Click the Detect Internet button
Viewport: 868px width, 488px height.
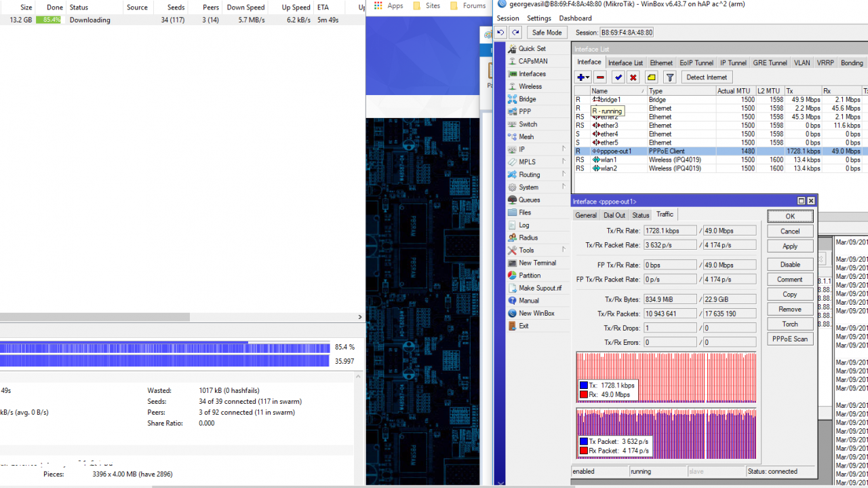(x=707, y=77)
